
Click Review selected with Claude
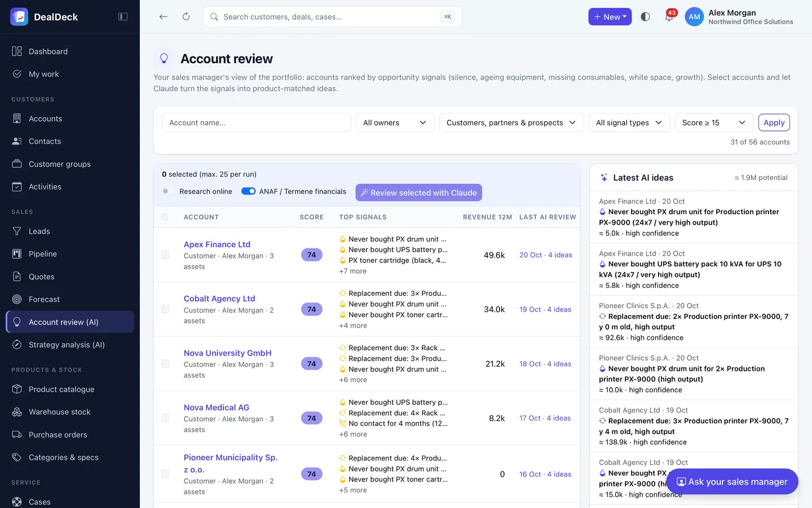418,192
